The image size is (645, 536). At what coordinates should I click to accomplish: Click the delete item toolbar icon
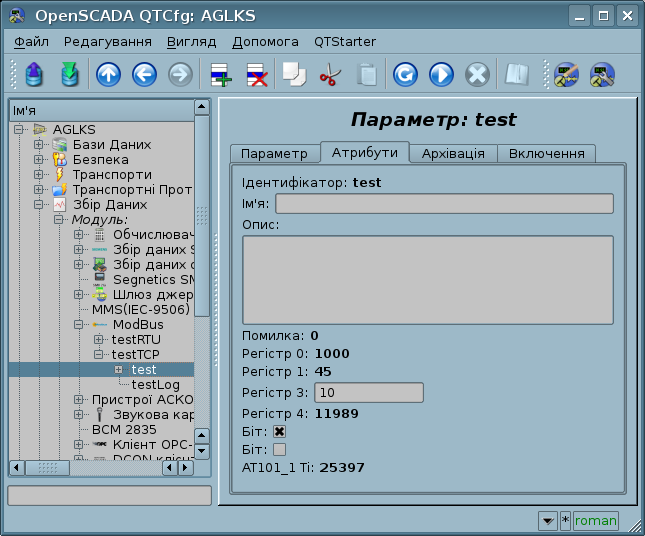click(x=256, y=75)
